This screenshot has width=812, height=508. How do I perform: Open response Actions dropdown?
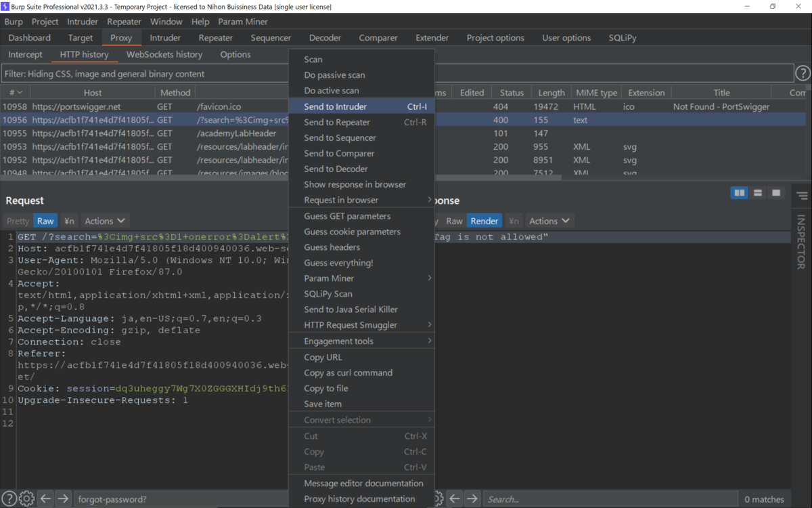point(549,221)
